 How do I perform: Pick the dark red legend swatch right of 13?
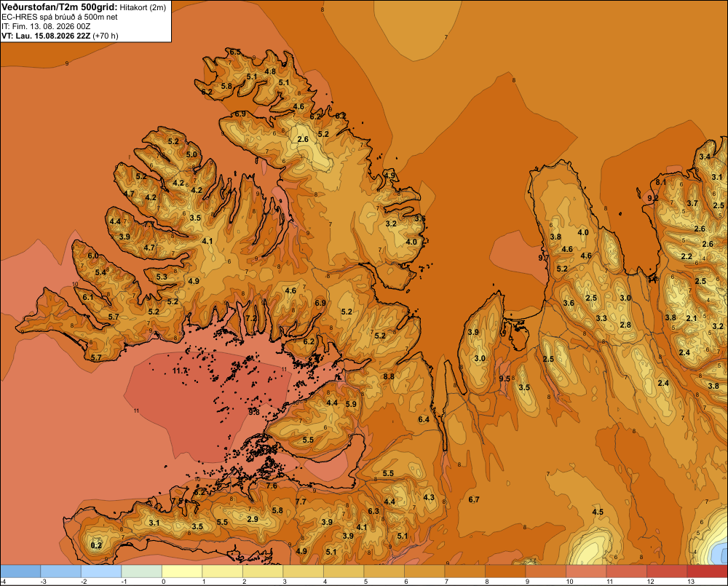tap(707, 571)
